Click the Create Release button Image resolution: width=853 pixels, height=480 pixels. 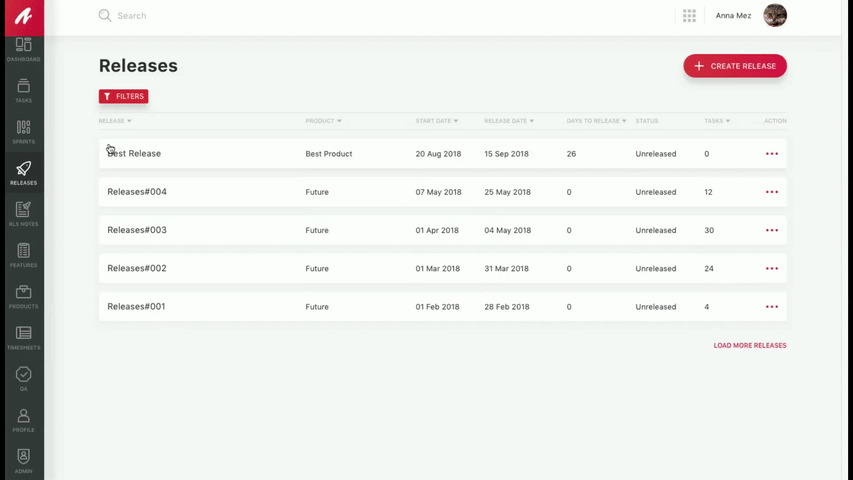735,66
